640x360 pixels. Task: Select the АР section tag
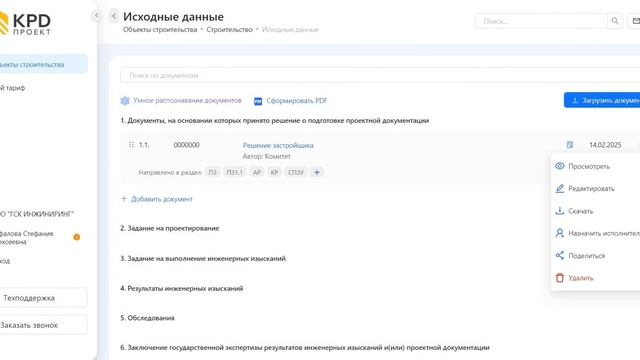[x=257, y=172]
